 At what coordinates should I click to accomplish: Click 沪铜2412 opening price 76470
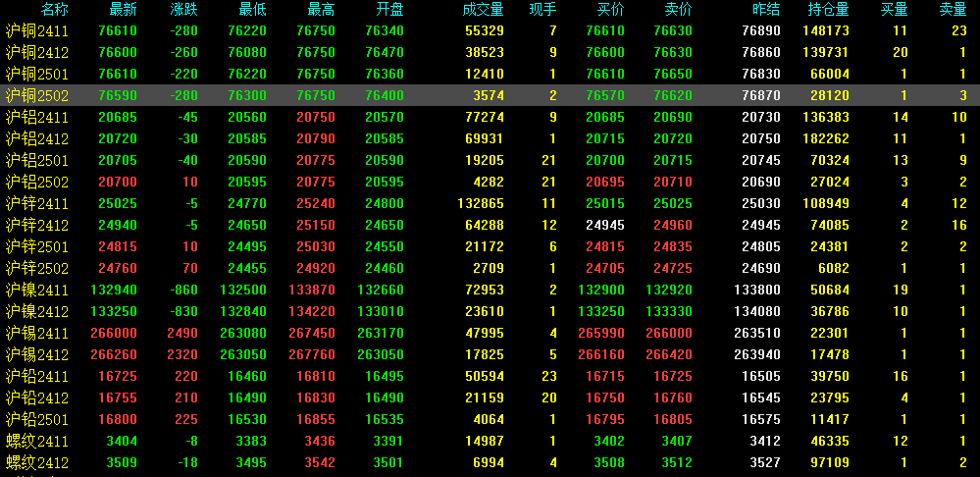[385, 53]
